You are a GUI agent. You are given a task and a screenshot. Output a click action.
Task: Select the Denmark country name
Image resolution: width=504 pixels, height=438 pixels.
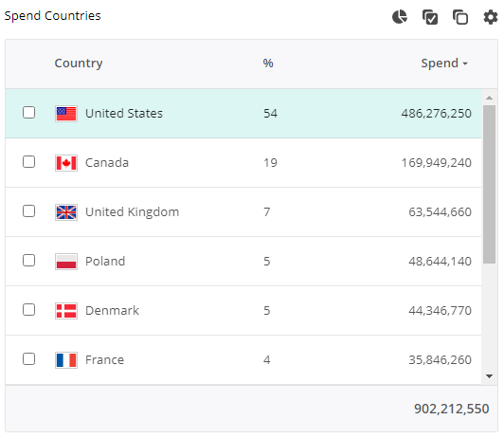(x=112, y=311)
